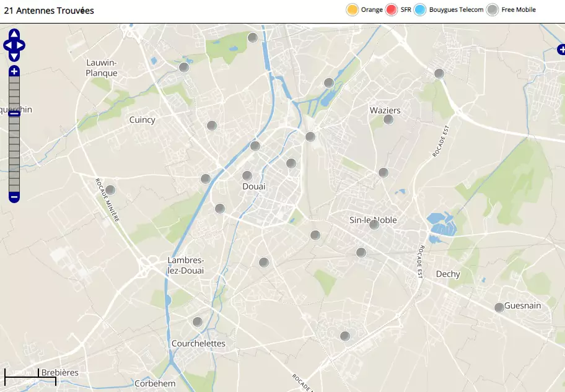
Task: Select the antenna marker under Sin-le-Noble label
Action: coord(374,225)
